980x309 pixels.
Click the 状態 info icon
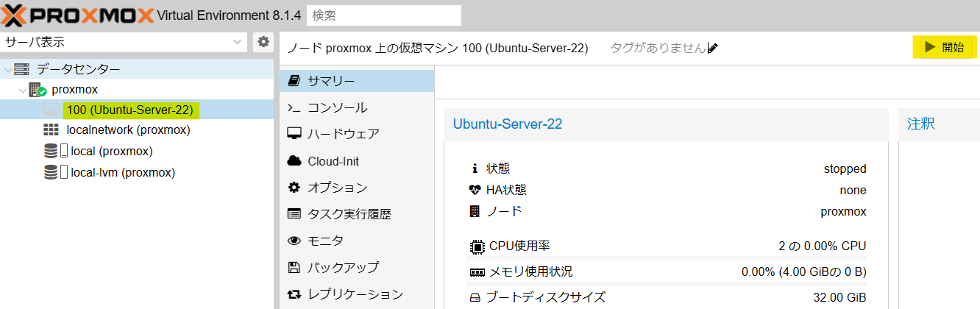475,168
